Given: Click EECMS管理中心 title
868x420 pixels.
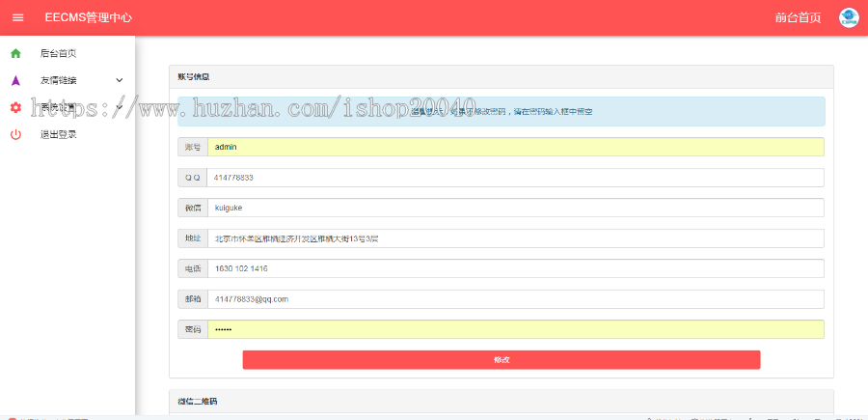Looking at the screenshot, I should [x=89, y=17].
